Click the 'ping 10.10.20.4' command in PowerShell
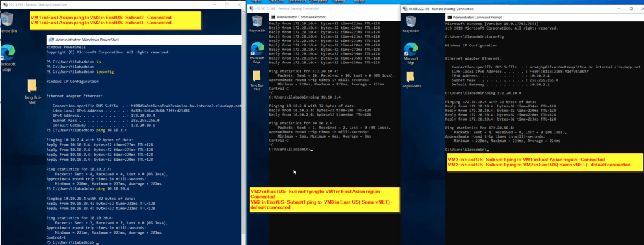The width and height of the screenshot is (644, 245). coord(113,188)
